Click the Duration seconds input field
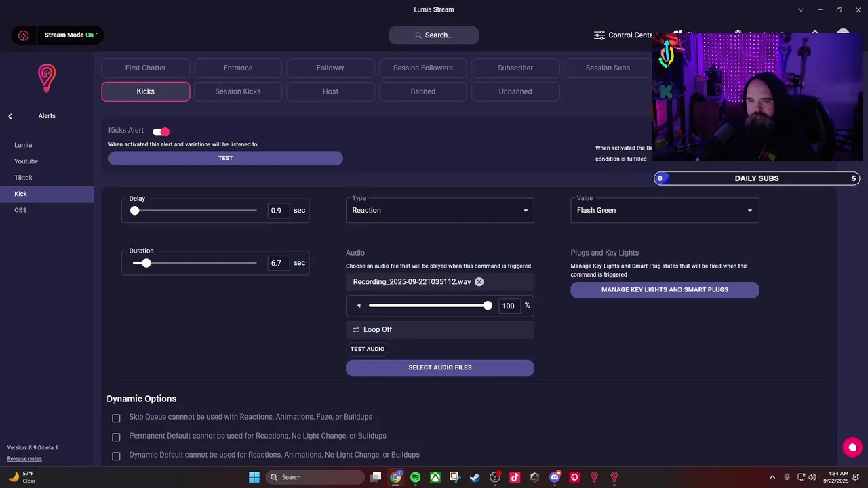This screenshot has height=488, width=868. (x=279, y=263)
